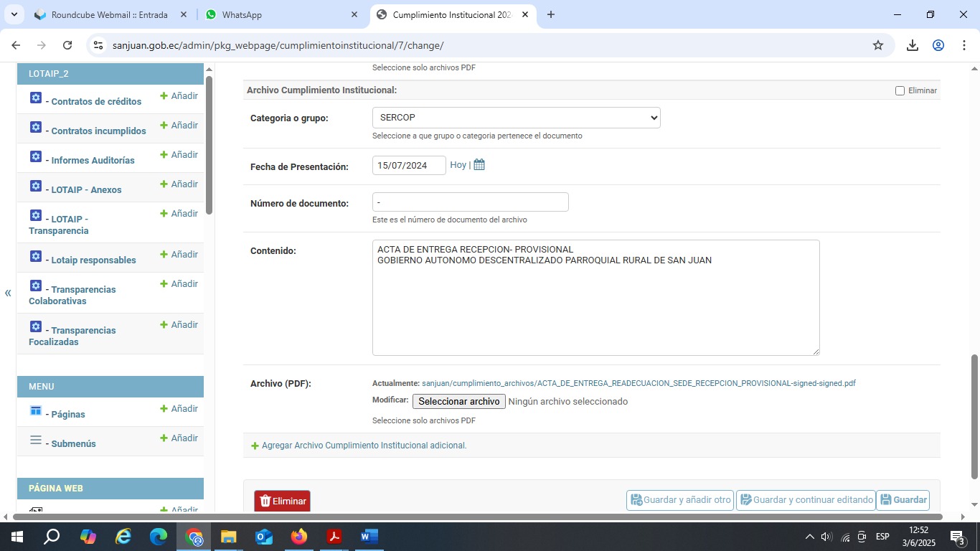Screen dimensions: 980x551
Task: Collapse the sidebar with the double-chevron icon
Action: click(x=8, y=293)
